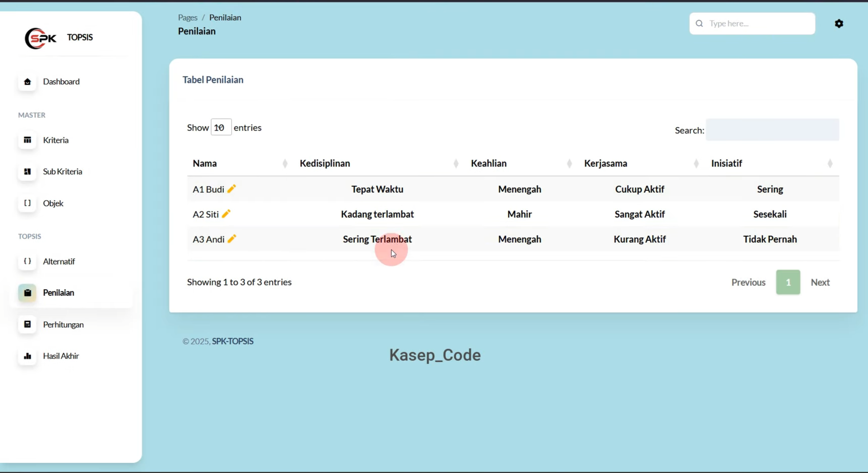Click the Tidak Pernah cell for Andi

pos(770,239)
